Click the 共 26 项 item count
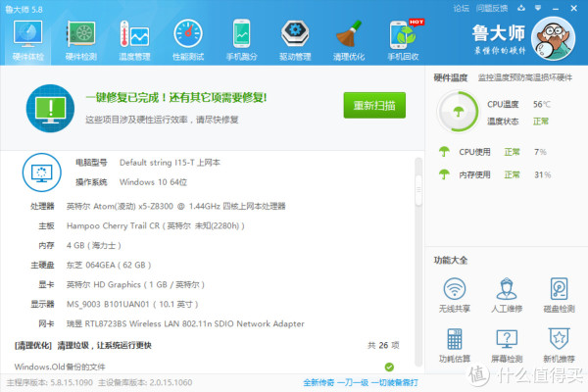This screenshot has width=588, height=392. pyautogui.click(x=383, y=345)
